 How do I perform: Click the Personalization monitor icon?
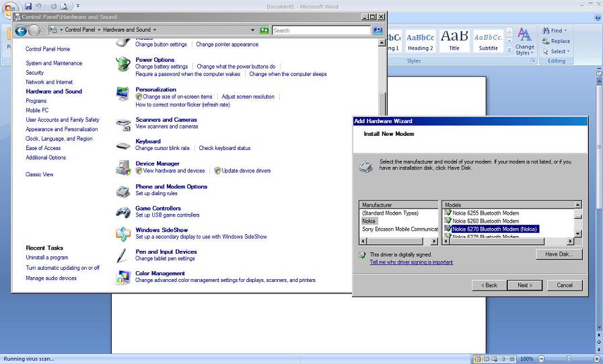(123, 94)
